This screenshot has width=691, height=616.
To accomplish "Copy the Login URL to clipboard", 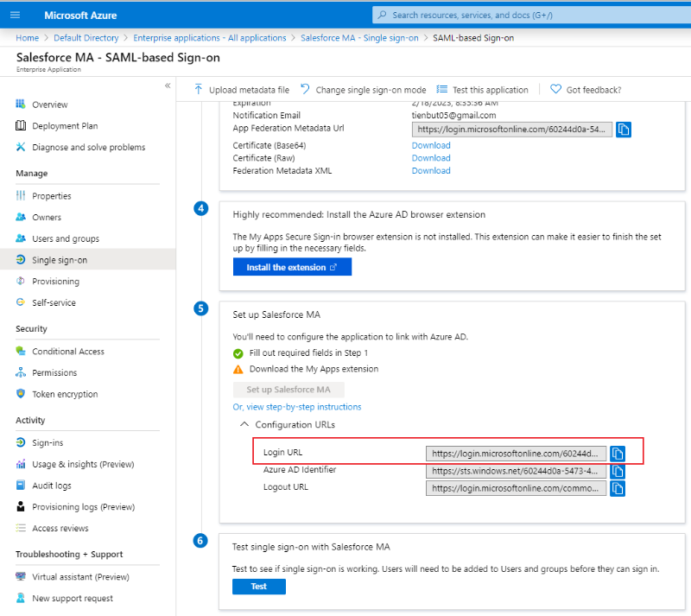I will 618,454.
